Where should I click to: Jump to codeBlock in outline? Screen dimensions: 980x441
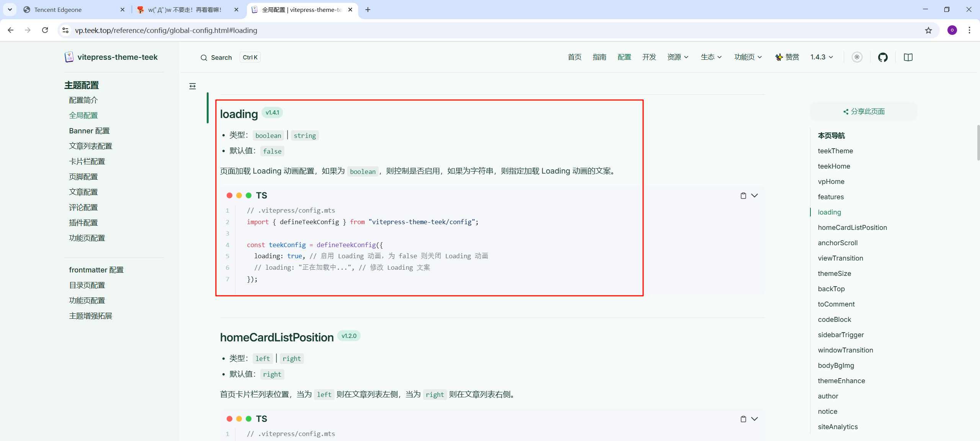click(835, 320)
